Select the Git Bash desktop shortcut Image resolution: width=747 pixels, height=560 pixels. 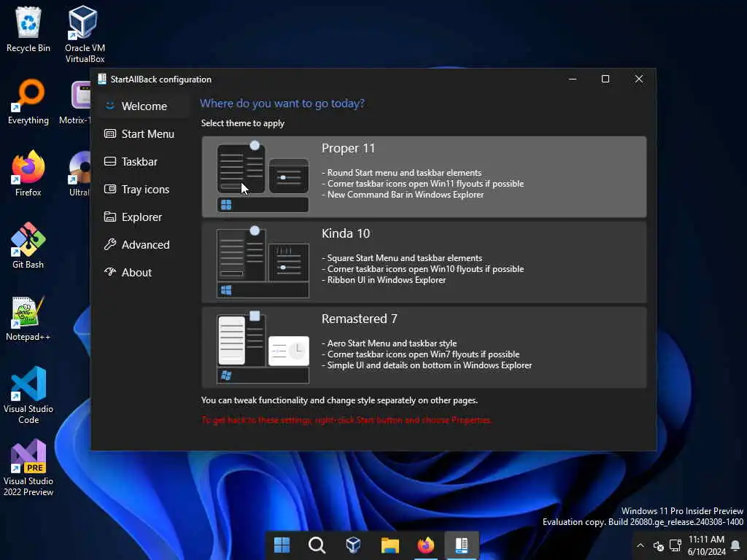tap(28, 246)
